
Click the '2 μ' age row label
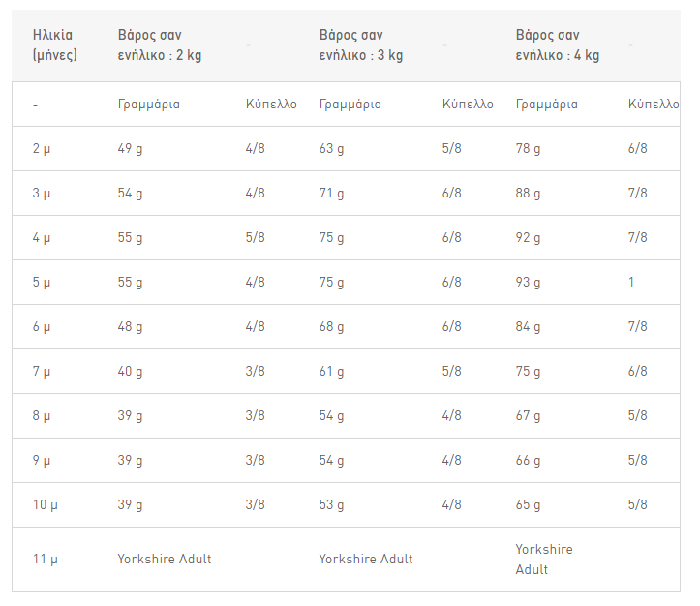tap(41, 148)
